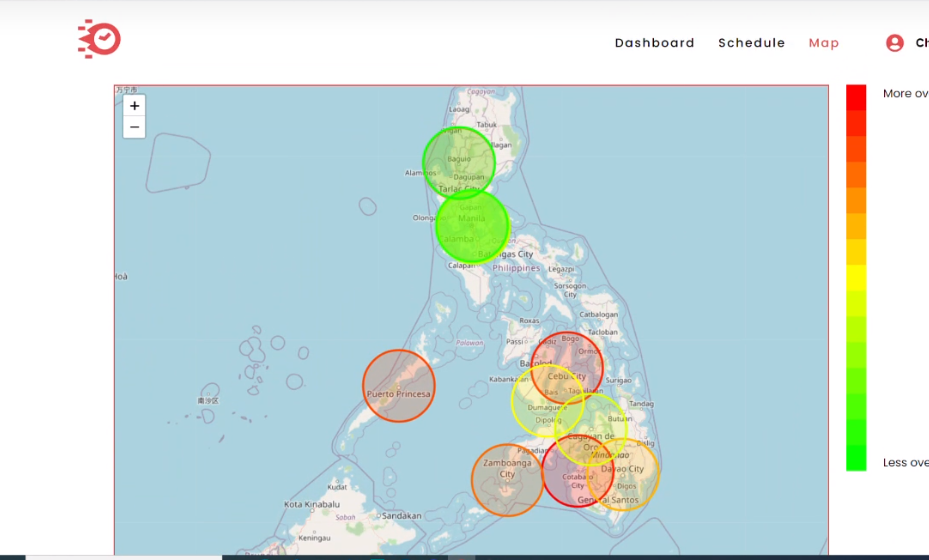Click the 'Roxas' map label
929x560 pixels.
529,321
